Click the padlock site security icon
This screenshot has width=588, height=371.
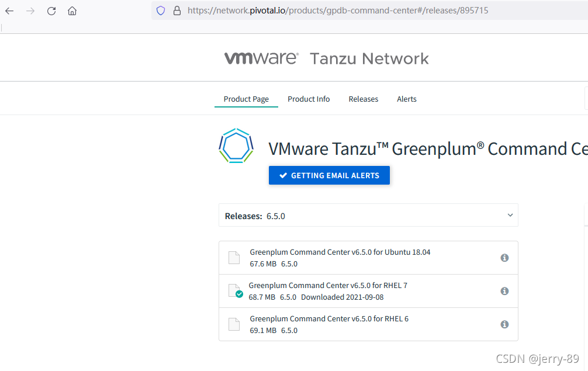[x=177, y=10]
